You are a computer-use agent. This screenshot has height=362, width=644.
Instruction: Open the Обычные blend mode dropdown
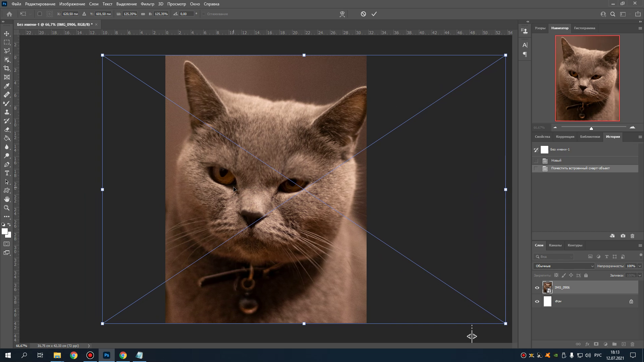(x=564, y=266)
